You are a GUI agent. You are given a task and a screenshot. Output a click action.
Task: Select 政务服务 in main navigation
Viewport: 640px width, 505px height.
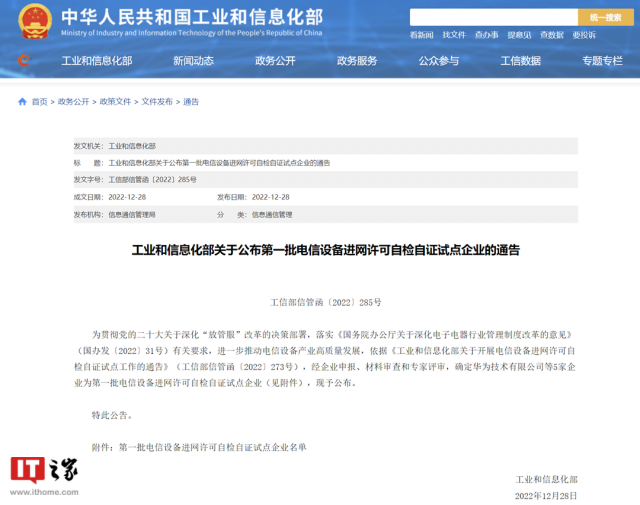coord(357,61)
